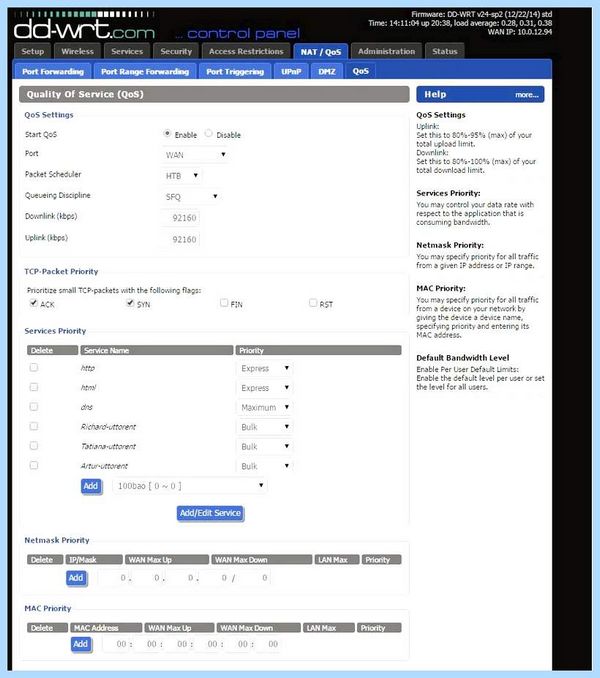Toggle the ACK flag checkbox

[x=34, y=303]
